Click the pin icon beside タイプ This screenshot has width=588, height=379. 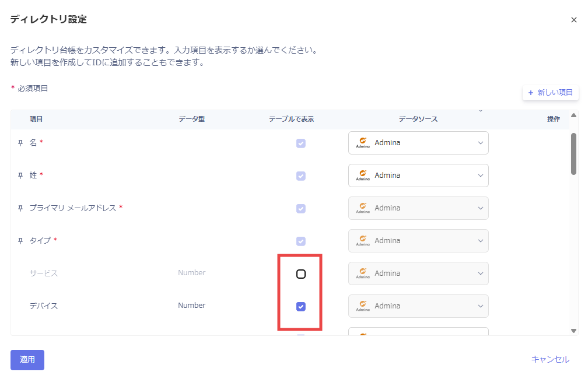[20, 241]
